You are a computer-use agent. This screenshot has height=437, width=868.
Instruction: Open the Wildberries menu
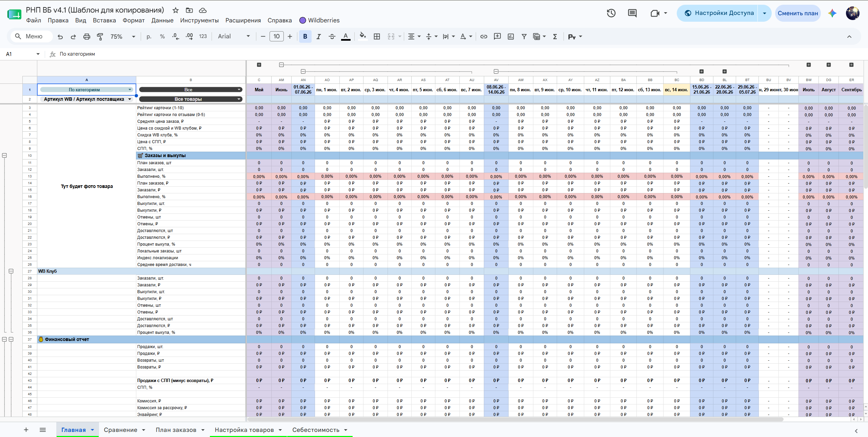click(x=319, y=20)
